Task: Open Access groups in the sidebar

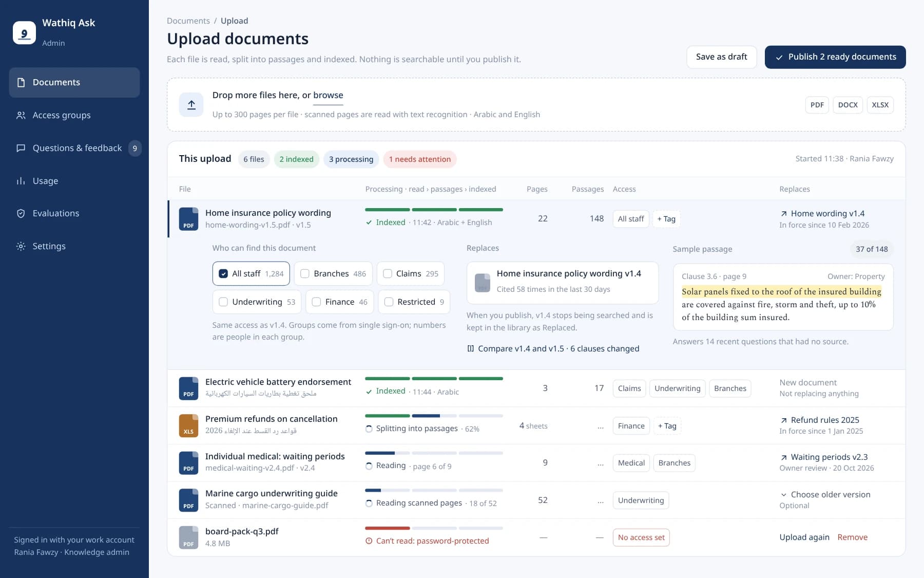Action: click(74, 115)
